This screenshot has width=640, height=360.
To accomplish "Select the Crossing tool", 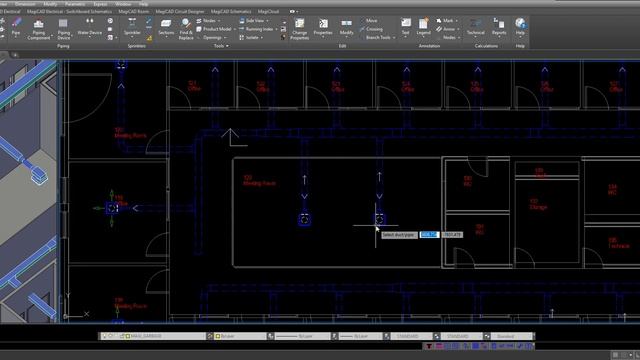I will click(371, 29).
